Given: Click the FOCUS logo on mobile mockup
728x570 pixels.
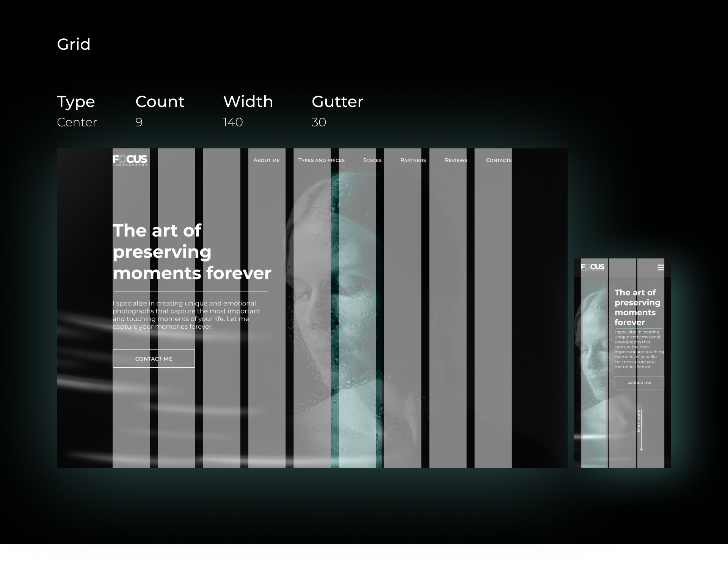Looking at the screenshot, I should coord(593,268).
